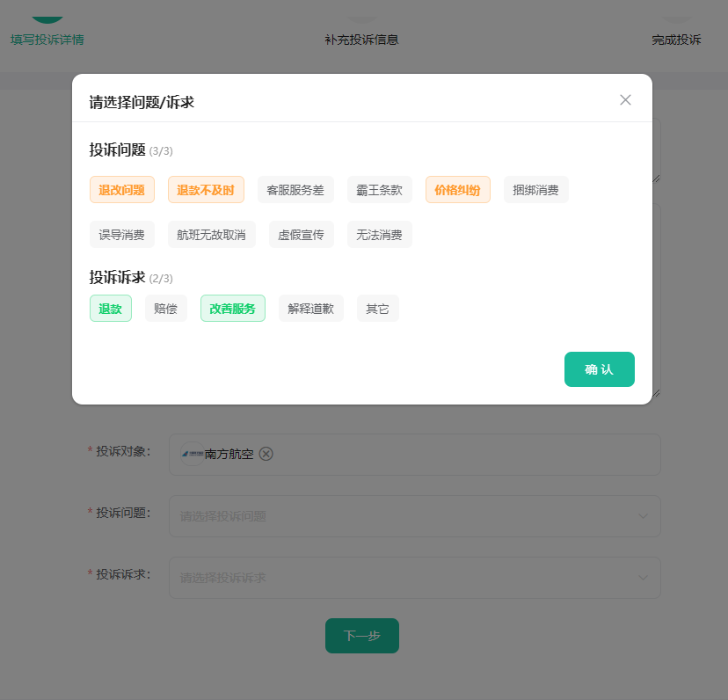
Task: Open the 投诉问题 dropdown
Action: click(x=414, y=516)
